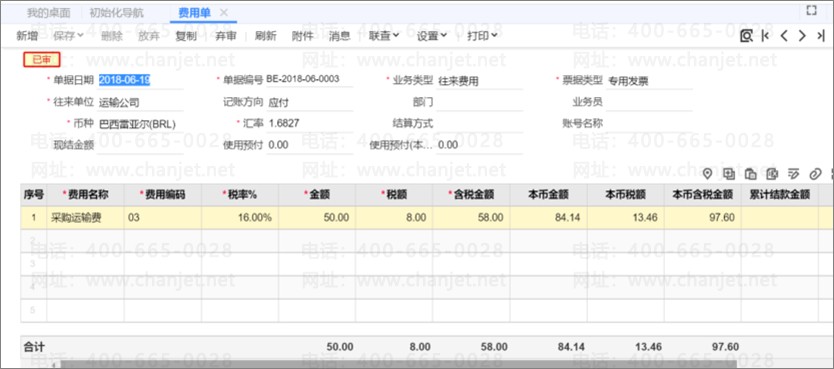Click the link chain icon above table

[814, 173]
